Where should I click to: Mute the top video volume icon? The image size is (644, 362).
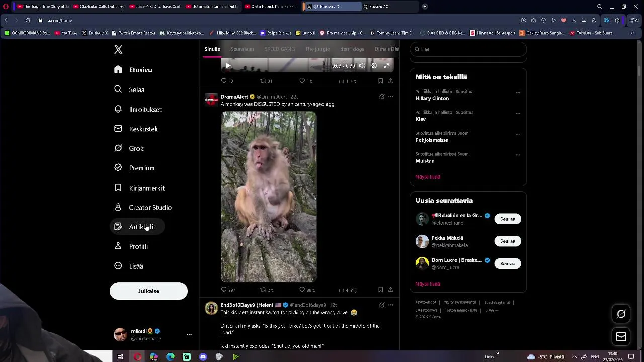click(362, 65)
